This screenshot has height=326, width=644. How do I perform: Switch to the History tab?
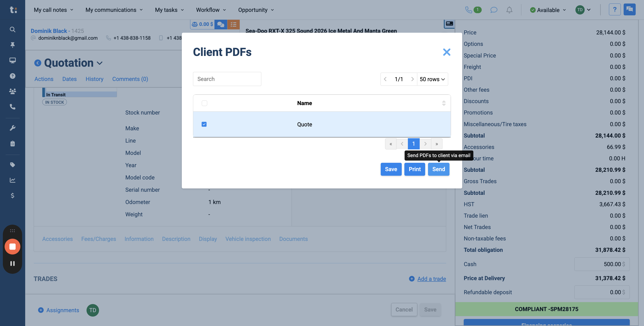[x=94, y=79]
